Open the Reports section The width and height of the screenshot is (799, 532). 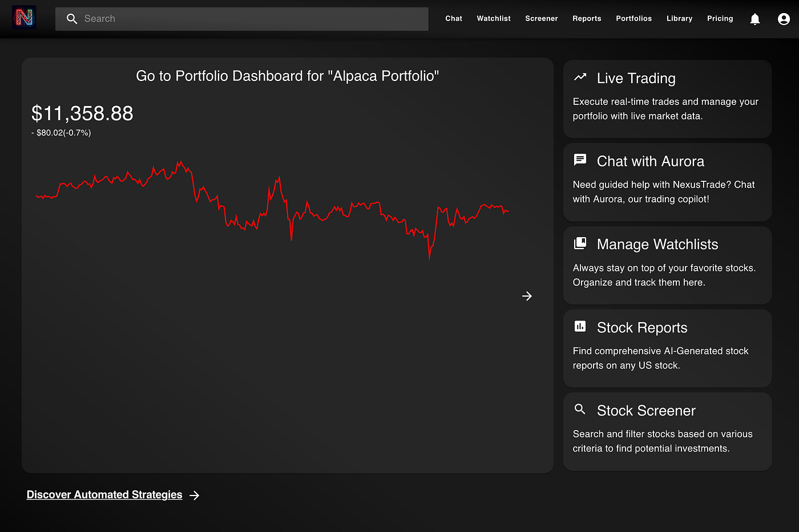point(587,18)
